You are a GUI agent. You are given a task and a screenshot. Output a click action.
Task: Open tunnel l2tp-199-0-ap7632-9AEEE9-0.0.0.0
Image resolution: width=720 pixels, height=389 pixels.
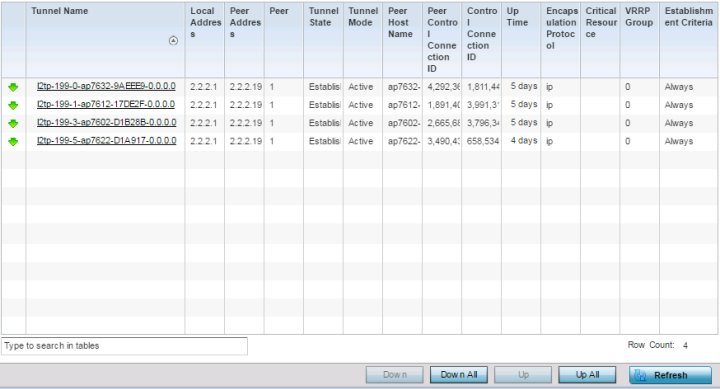pos(106,86)
